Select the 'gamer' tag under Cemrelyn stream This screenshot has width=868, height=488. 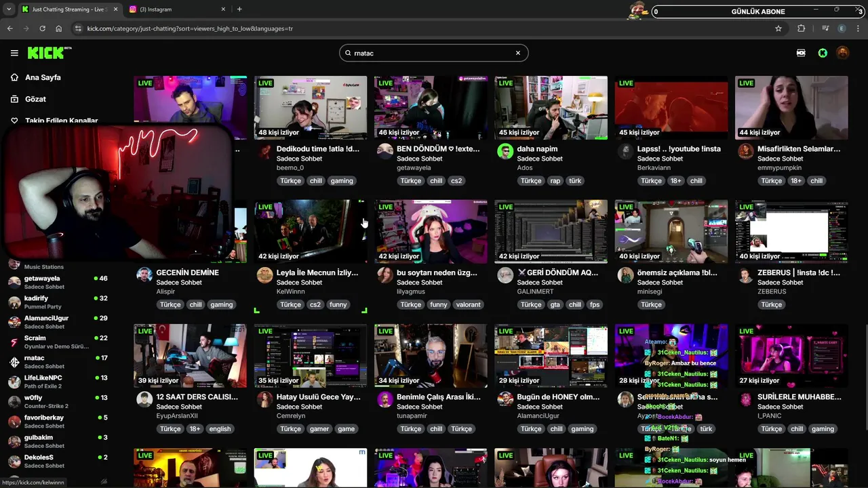(319, 429)
